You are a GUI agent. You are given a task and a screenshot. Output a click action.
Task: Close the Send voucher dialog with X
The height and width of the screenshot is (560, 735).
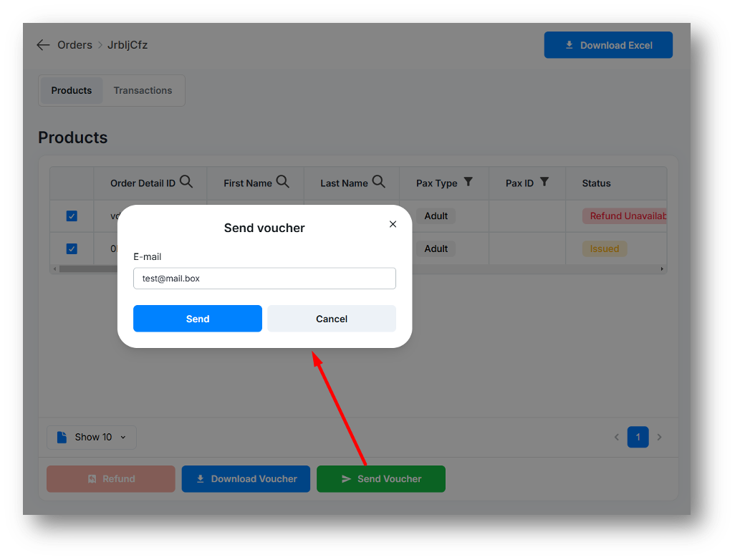[393, 224]
